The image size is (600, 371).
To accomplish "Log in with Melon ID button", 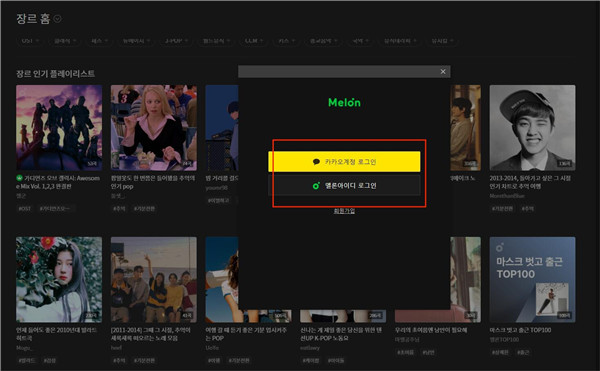I will [344, 186].
